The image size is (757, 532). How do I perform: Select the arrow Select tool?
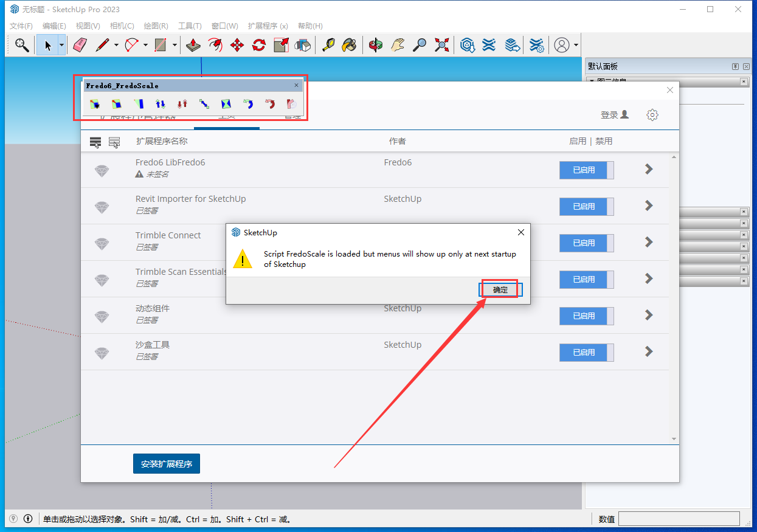(x=47, y=45)
